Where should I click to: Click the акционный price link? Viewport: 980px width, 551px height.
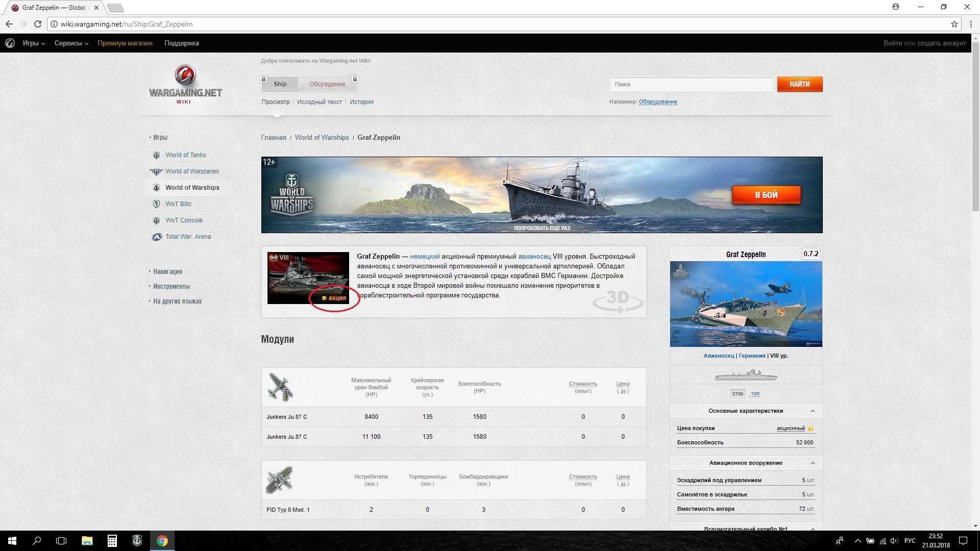(791, 429)
